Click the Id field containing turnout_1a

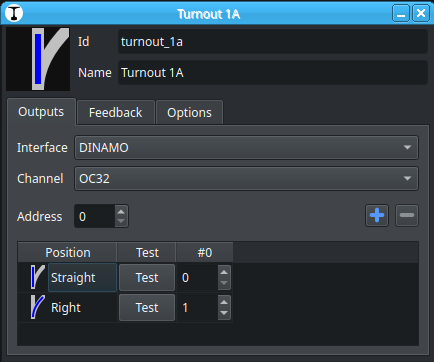click(273, 42)
